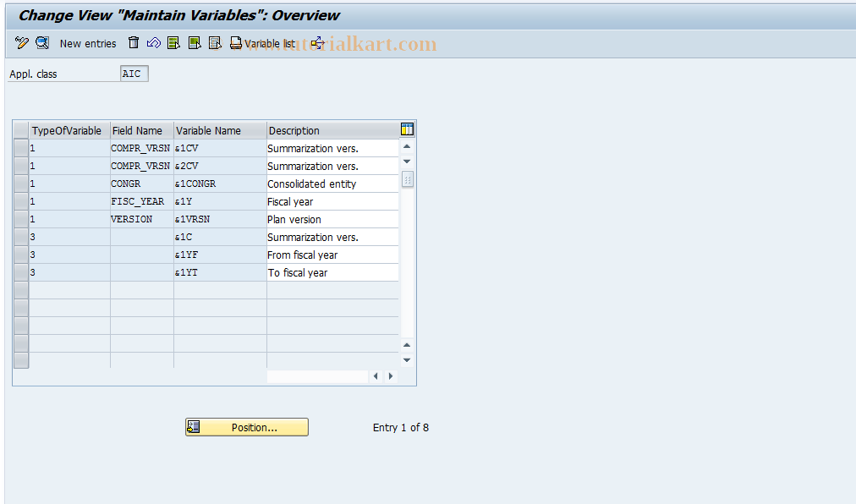
Task: Click Description cell 'To fiscal year'
Action: [332, 272]
